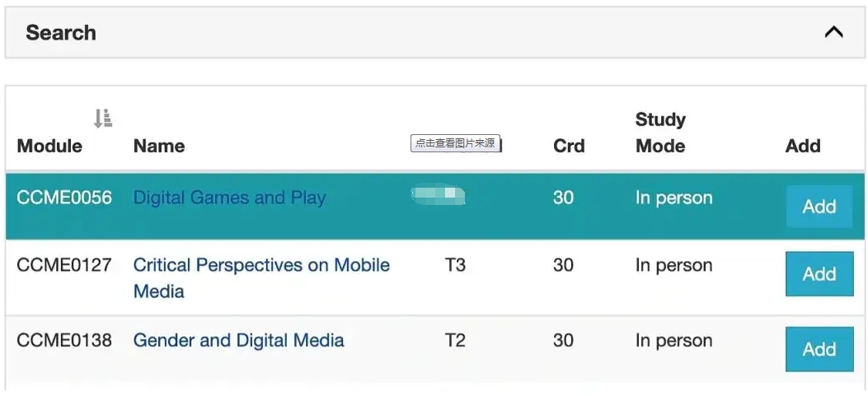Select the CCME0056 module code cell
Viewport: 868px width, 396px height.
64,198
